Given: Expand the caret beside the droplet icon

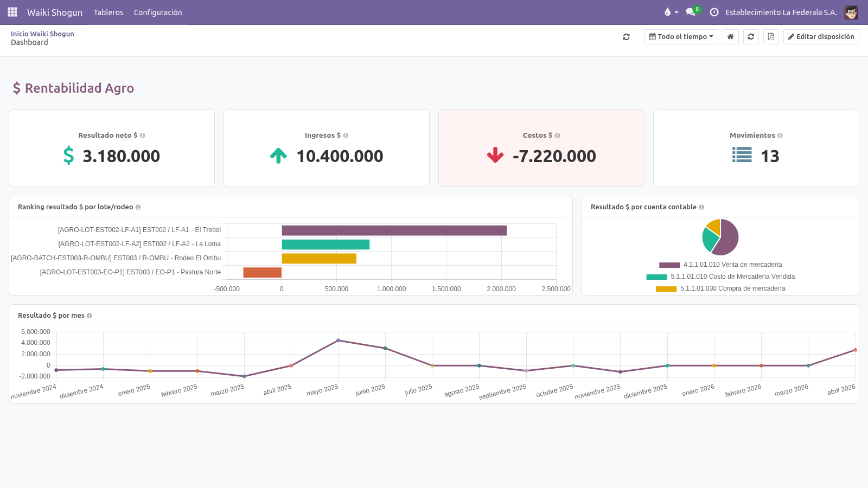Looking at the screenshot, I should pyautogui.click(x=676, y=12).
